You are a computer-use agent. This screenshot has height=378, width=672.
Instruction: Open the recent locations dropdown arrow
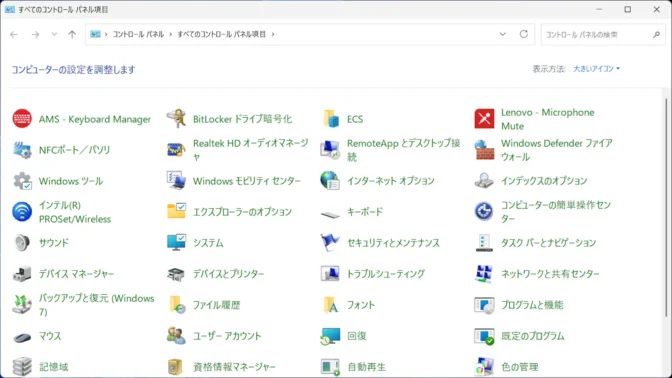point(54,34)
